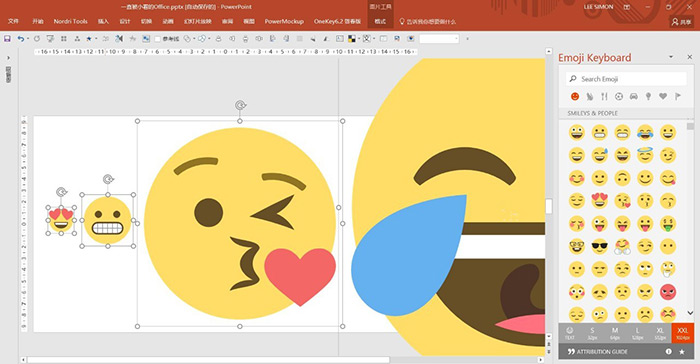Viewport: 700px width, 364px height.
Task: Open the first menu tab on the ribbon
Action: (x=13, y=21)
